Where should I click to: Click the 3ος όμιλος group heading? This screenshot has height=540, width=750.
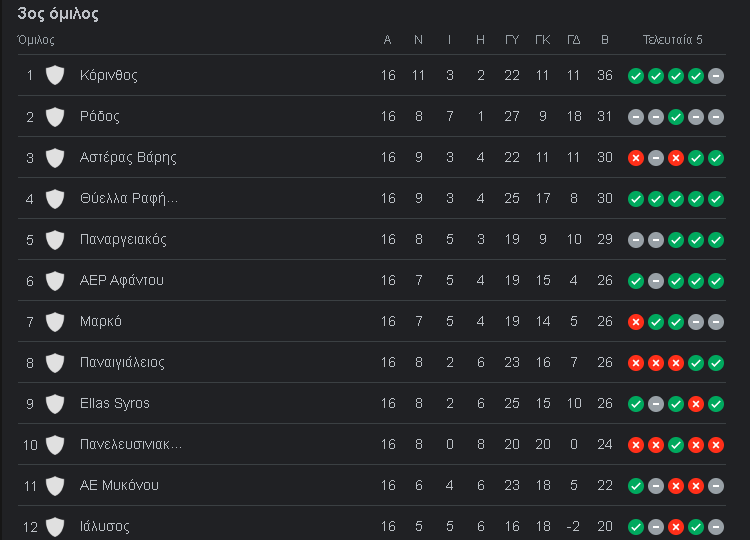pyautogui.click(x=58, y=14)
